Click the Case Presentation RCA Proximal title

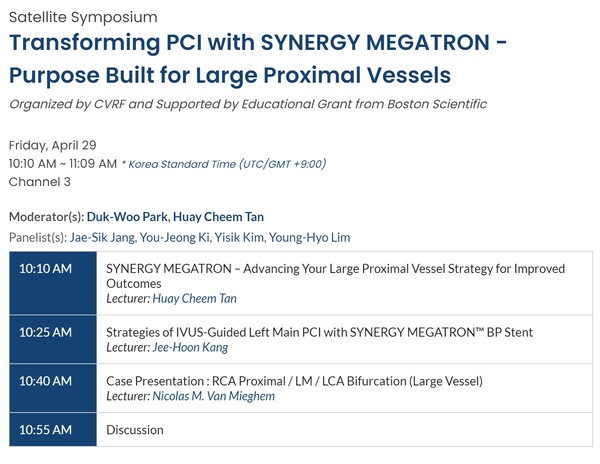(x=294, y=380)
